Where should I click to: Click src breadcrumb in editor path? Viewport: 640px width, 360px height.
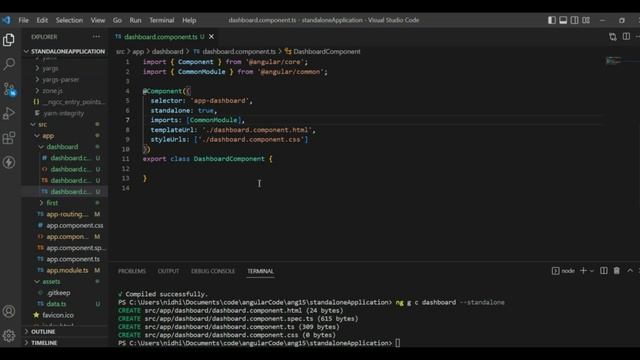tap(120, 51)
